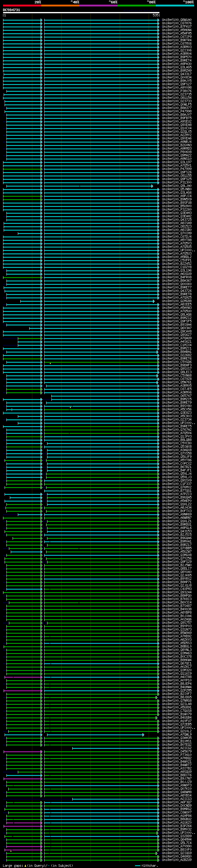Click the white query sequence bar
This screenshot has width=197, height=868.
click(x=81, y=12)
